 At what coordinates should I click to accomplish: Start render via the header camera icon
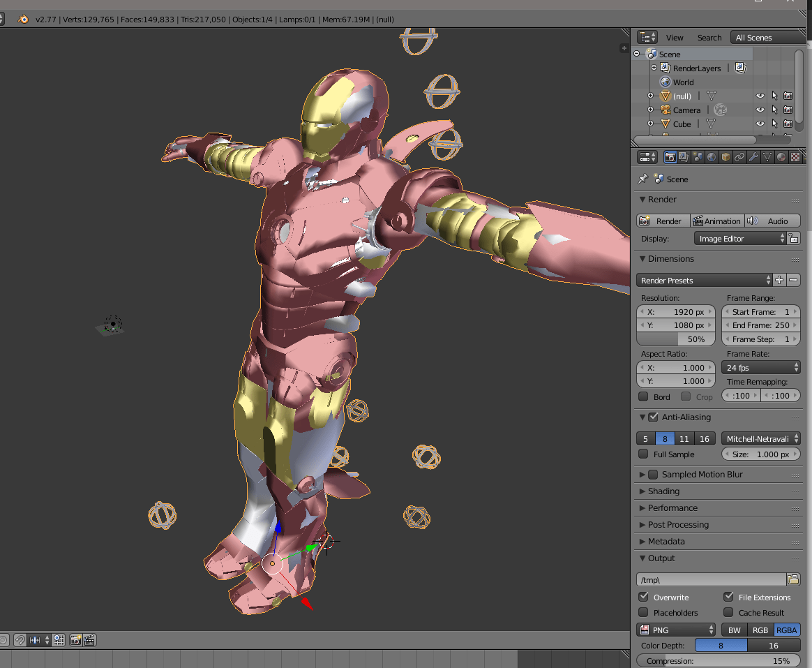click(75, 640)
